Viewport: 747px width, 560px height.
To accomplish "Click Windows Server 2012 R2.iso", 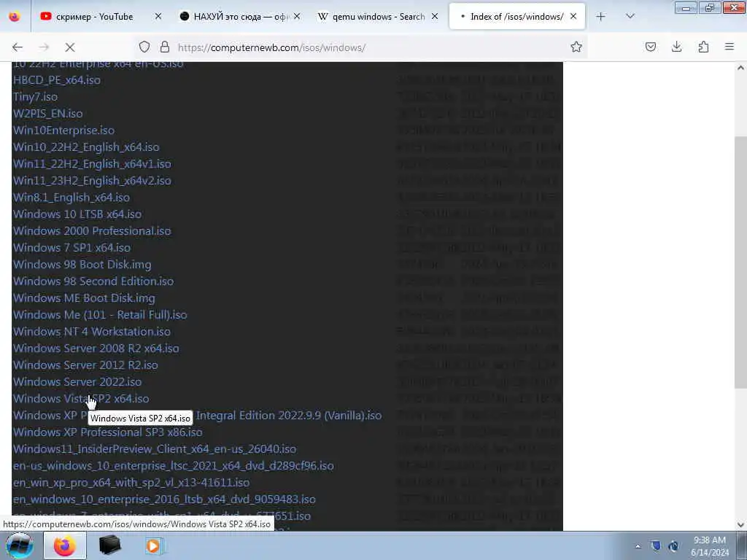I will coord(86,365).
